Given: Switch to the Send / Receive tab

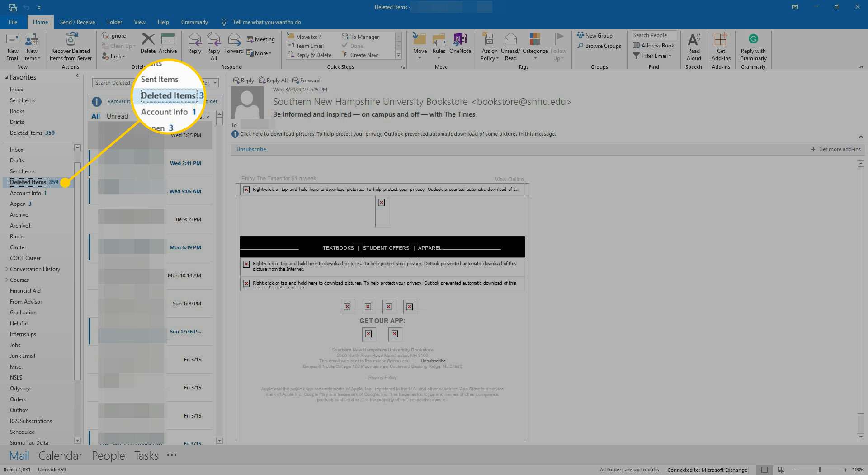Looking at the screenshot, I should tap(77, 22).
